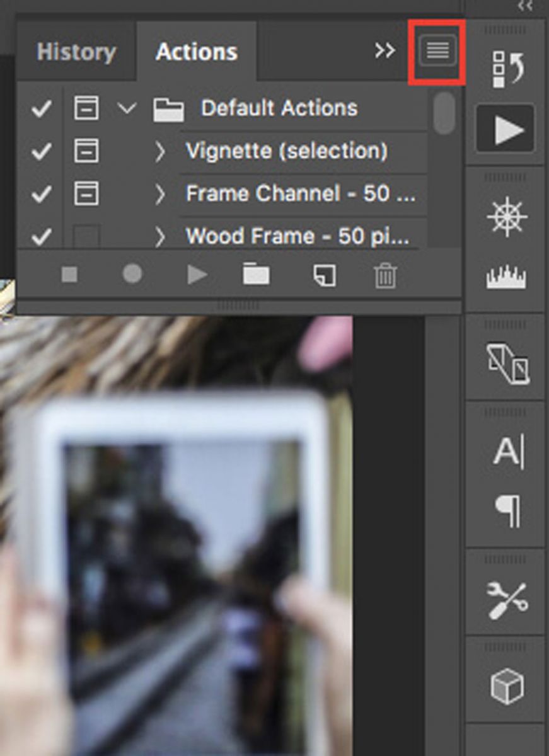Click the Actions play dock icon
Screen dimensions: 549x756
pyautogui.click(x=507, y=130)
